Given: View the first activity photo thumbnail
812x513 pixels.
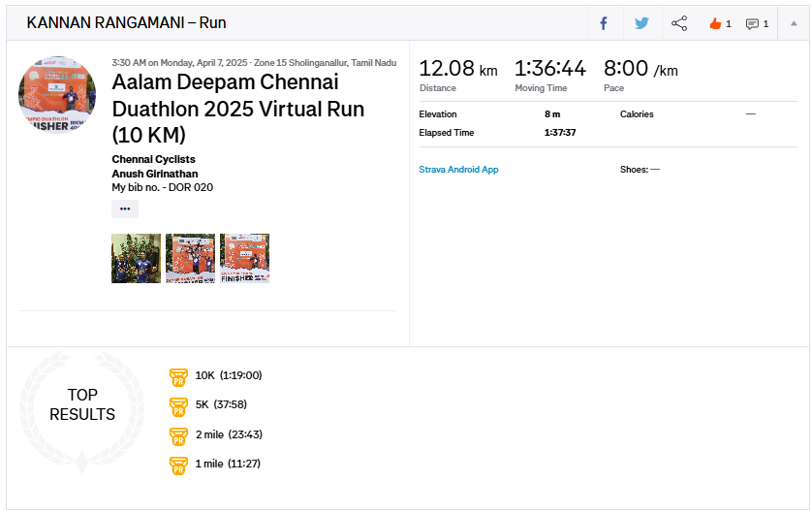Looking at the screenshot, I should (x=136, y=258).
